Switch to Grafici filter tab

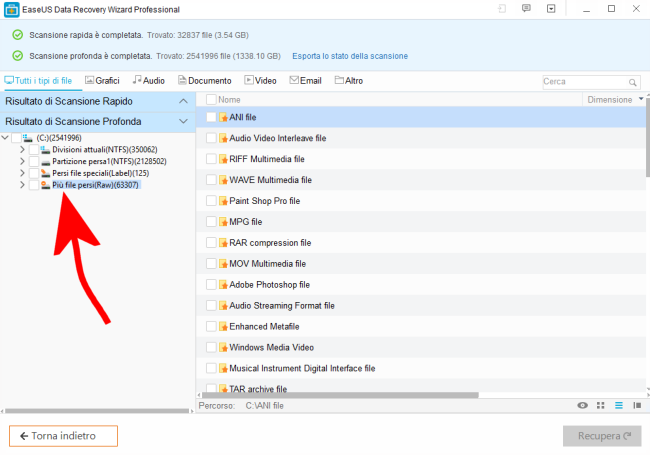tap(102, 81)
